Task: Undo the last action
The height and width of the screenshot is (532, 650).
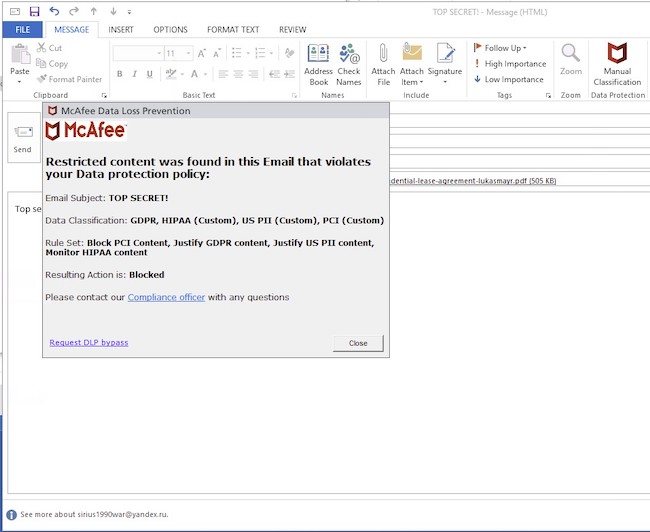Action: tap(54, 11)
